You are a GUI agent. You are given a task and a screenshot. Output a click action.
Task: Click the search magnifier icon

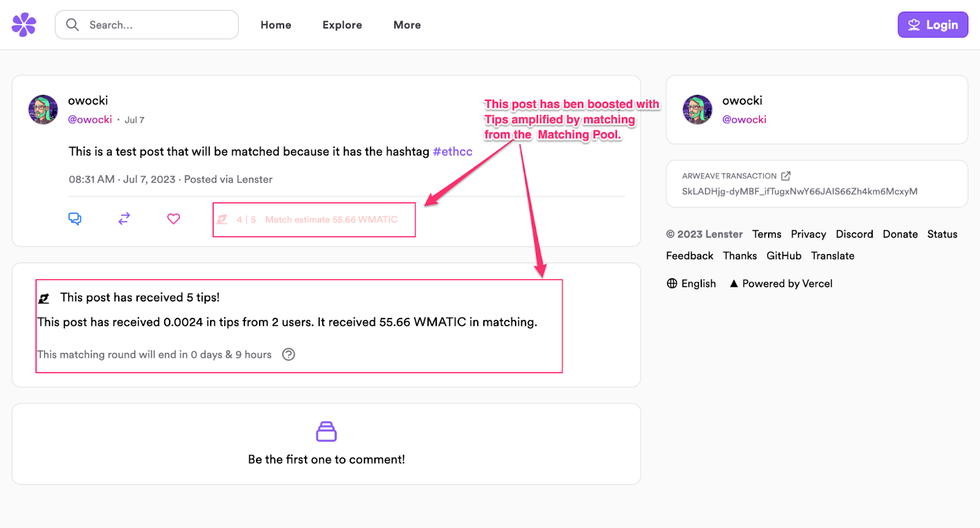pos(72,25)
